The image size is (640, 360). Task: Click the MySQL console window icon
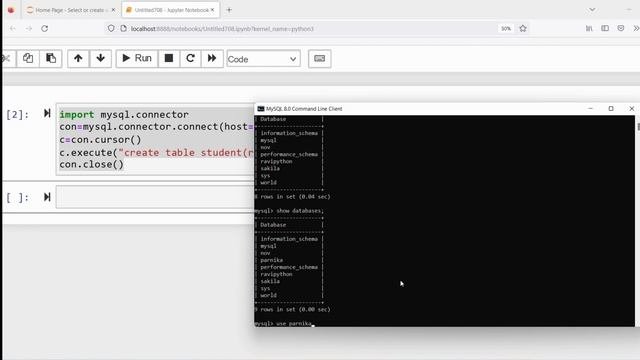tap(261, 109)
